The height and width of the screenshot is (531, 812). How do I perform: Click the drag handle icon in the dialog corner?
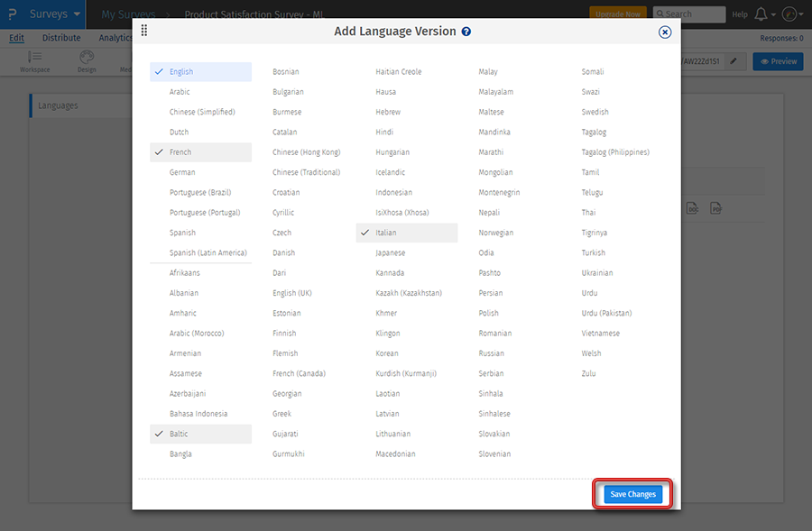144,31
